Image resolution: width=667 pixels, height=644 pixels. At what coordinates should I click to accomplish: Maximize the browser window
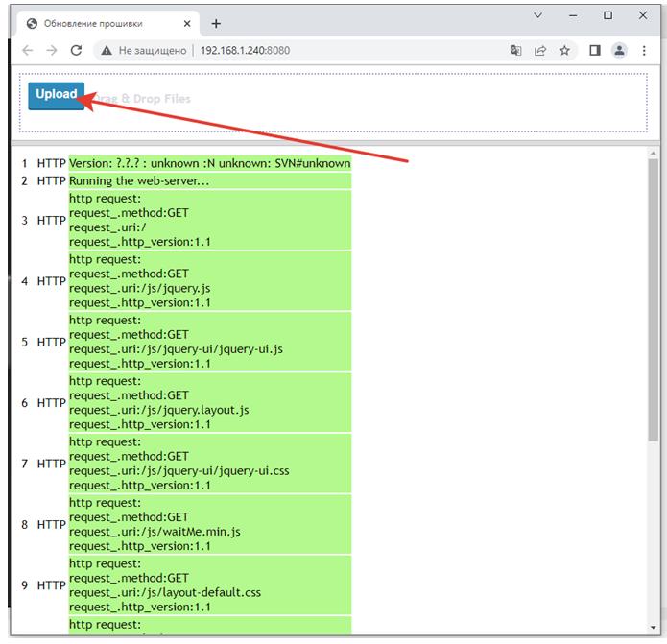607,15
